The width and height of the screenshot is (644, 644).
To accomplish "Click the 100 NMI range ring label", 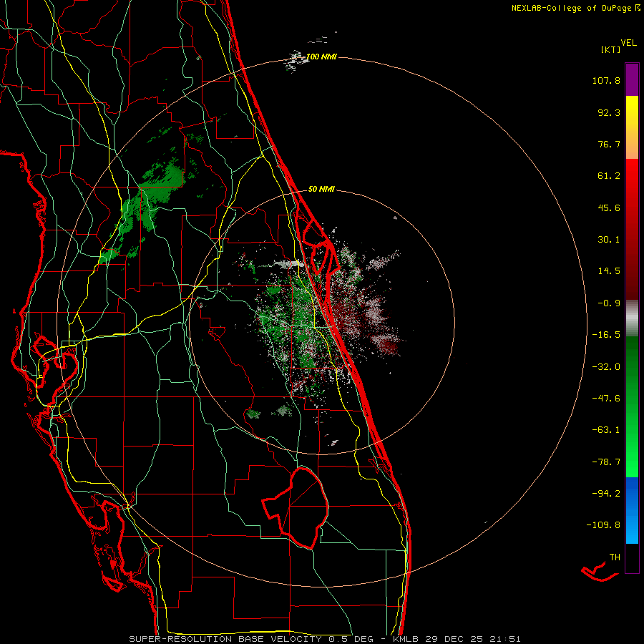I will pyautogui.click(x=321, y=57).
